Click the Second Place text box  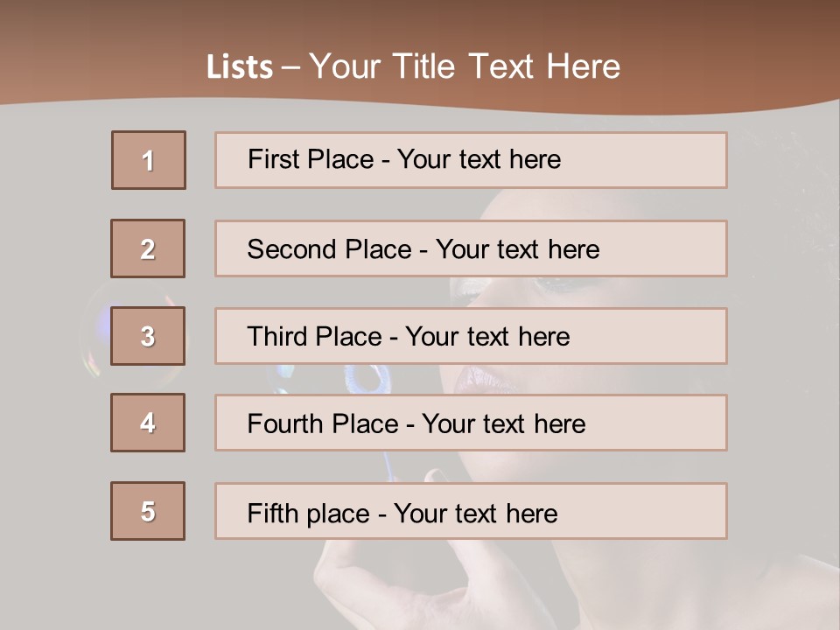click(471, 248)
